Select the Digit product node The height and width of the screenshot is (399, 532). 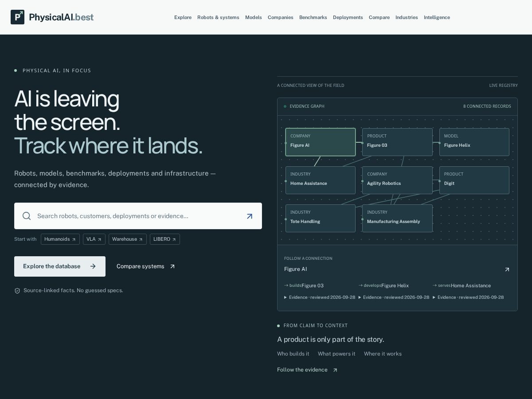474,180
